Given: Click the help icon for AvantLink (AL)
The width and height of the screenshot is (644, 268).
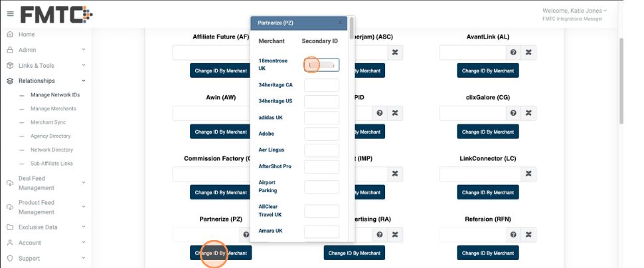Looking at the screenshot, I should coord(513,53).
